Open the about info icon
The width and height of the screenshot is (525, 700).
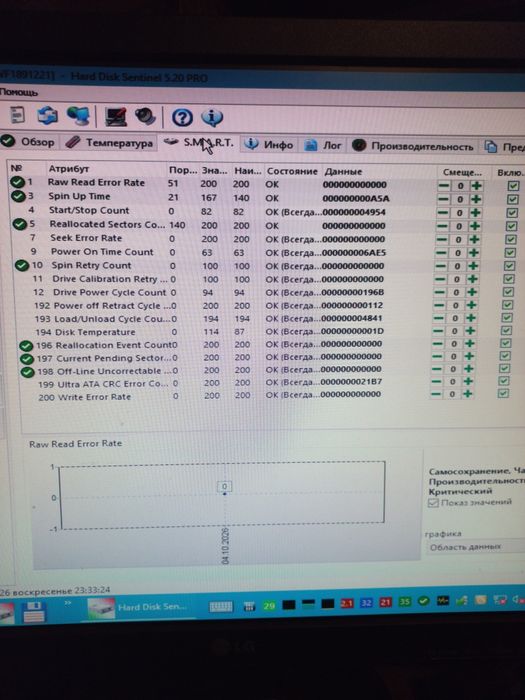(212, 118)
